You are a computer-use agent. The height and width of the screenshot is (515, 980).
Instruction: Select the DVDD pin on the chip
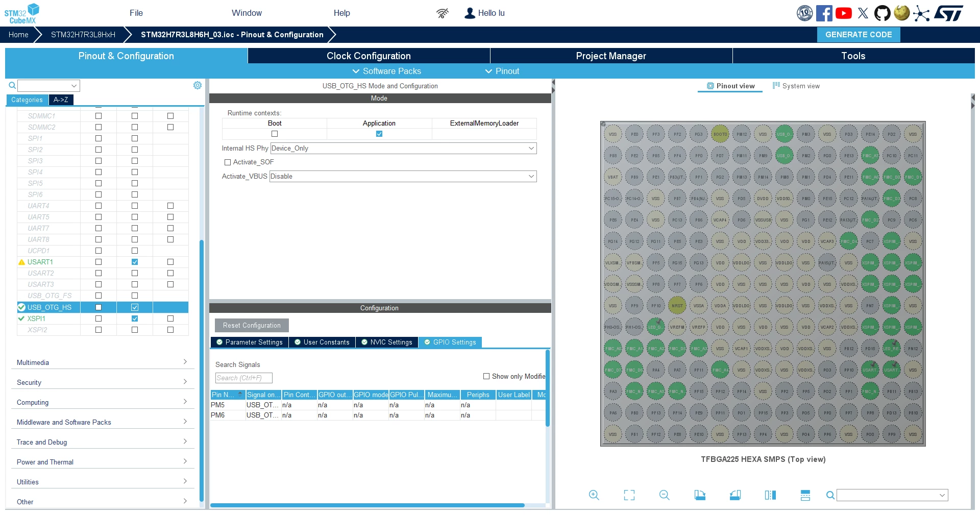(763, 199)
